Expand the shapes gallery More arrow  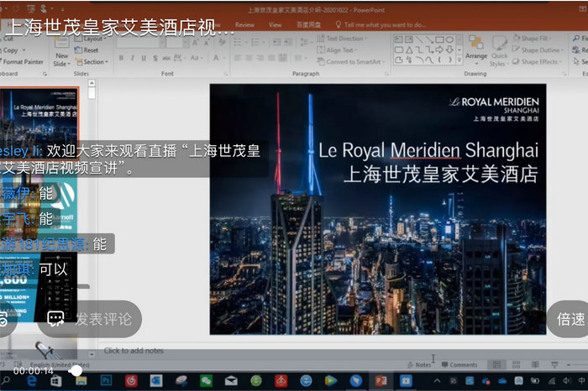pyautogui.click(x=459, y=60)
